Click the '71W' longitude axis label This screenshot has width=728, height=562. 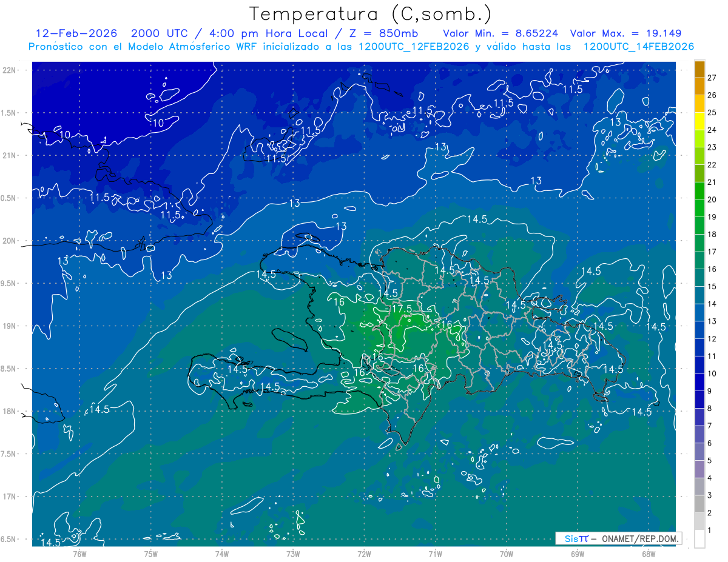click(436, 554)
